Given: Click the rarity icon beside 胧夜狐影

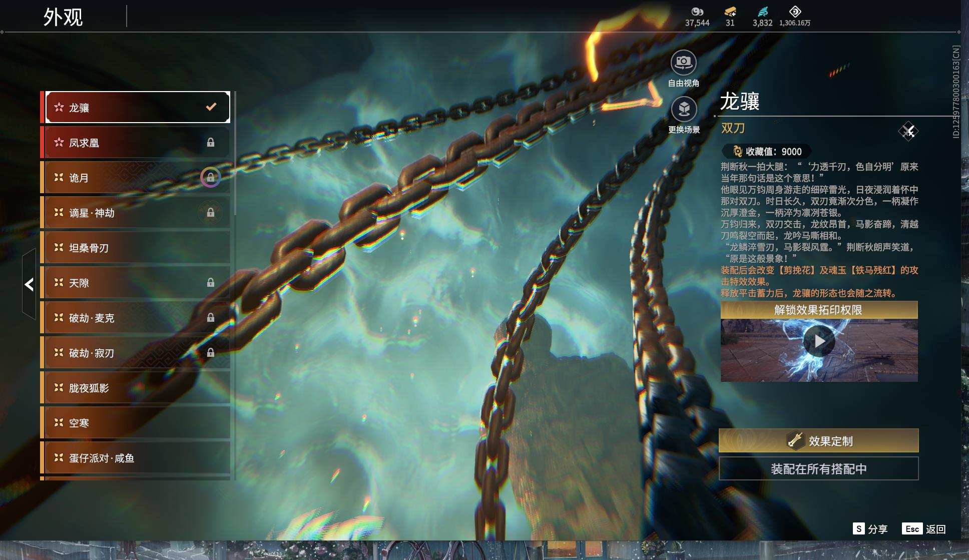Looking at the screenshot, I should [59, 387].
